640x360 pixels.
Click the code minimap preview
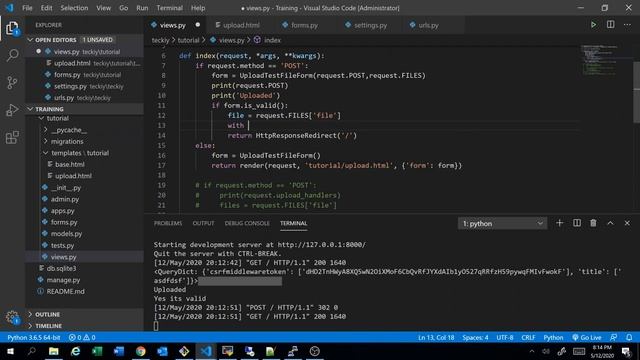pos(600,60)
